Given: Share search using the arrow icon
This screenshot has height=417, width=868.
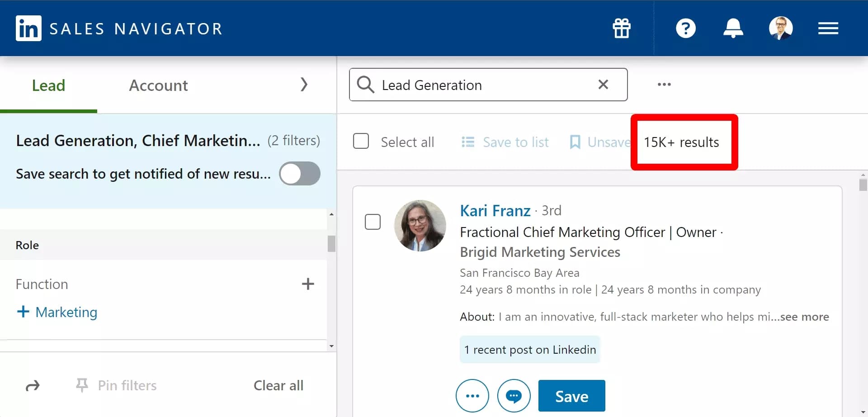Looking at the screenshot, I should (x=33, y=385).
